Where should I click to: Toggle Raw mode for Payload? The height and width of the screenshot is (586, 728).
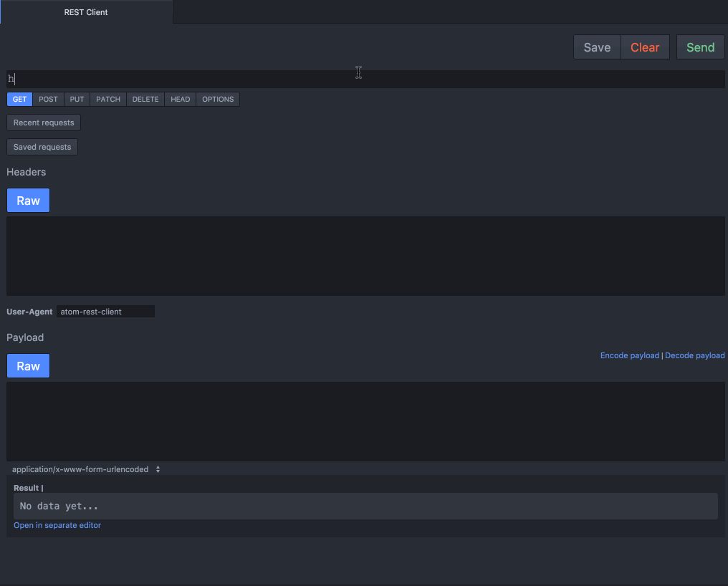[x=28, y=365]
